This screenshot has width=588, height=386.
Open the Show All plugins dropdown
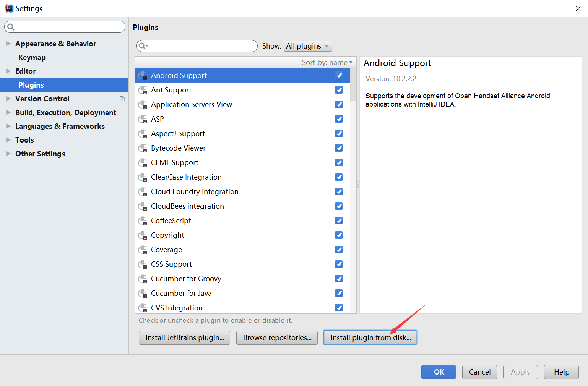(x=308, y=46)
